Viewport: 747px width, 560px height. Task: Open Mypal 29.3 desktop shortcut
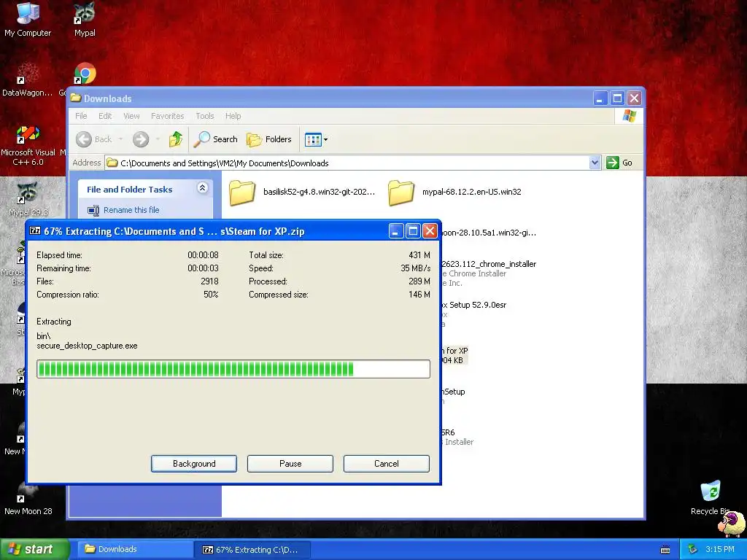28,199
